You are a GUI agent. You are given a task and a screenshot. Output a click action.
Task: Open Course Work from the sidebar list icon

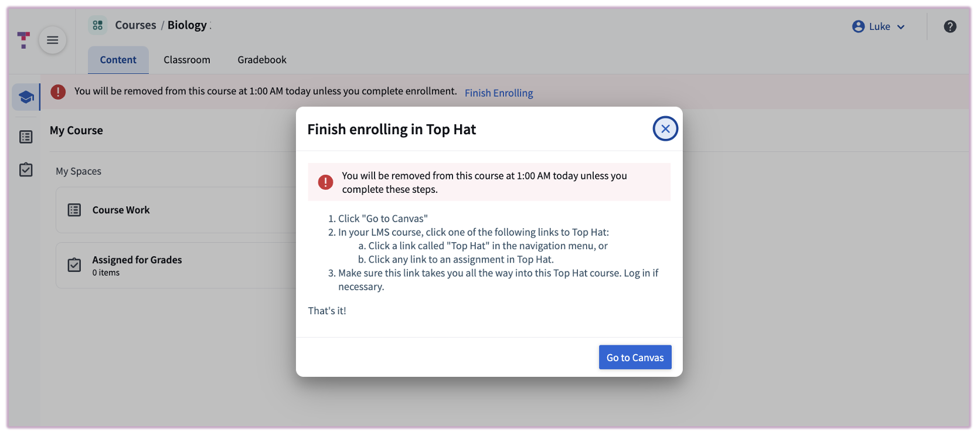25,136
